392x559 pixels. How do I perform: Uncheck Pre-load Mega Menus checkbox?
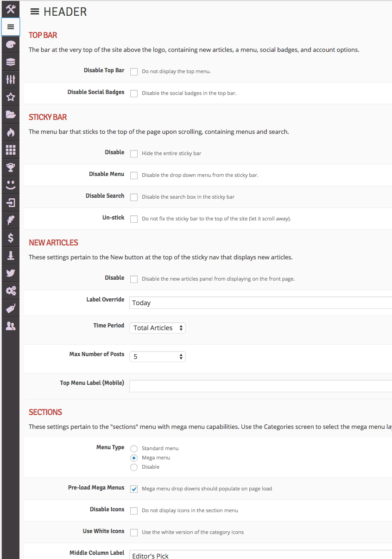click(x=134, y=489)
